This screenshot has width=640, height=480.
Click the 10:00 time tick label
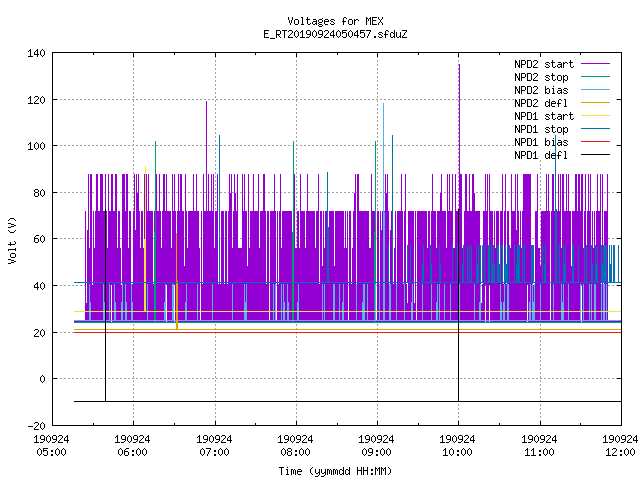(x=457, y=452)
